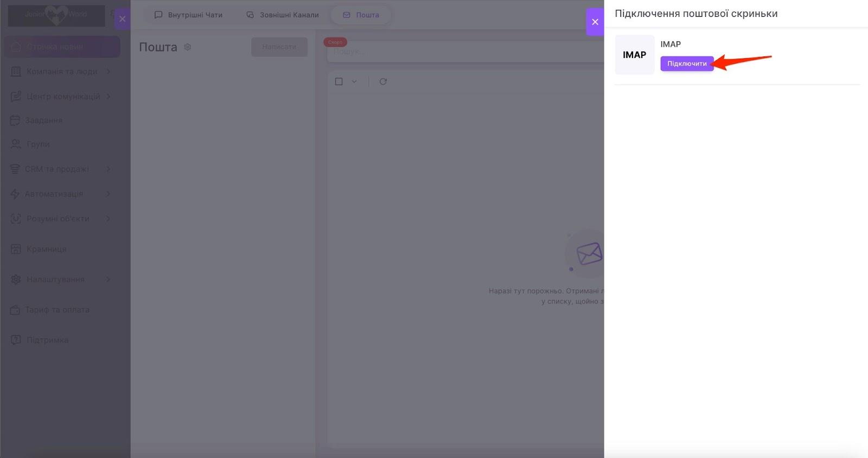Expand Налаштування chevron
Viewport: 868px width, 458px height.
tap(108, 279)
